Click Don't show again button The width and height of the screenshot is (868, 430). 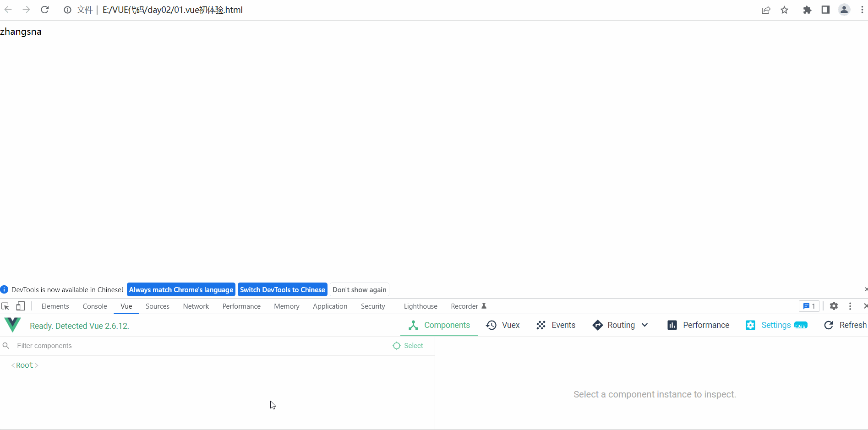coord(360,290)
